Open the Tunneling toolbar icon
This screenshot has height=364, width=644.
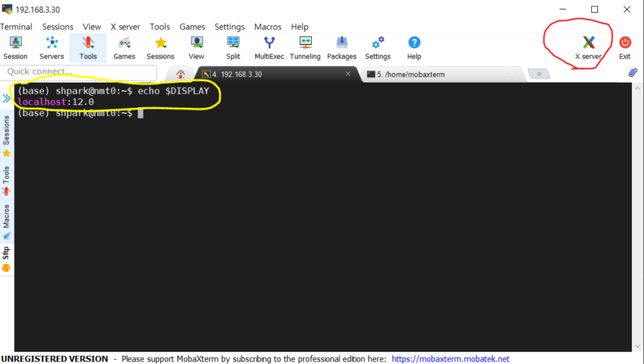305,48
